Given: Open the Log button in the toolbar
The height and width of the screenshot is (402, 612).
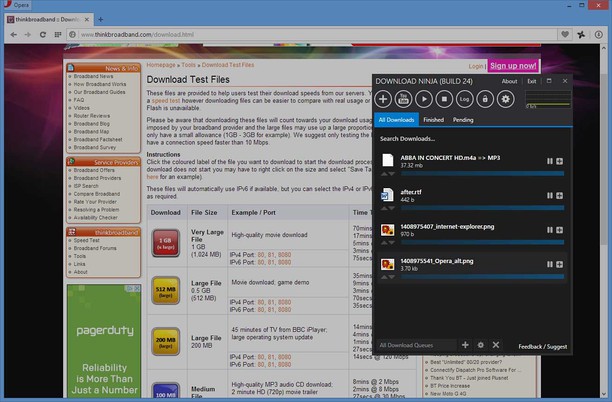Looking at the screenshot, I should tap(464, 99).
